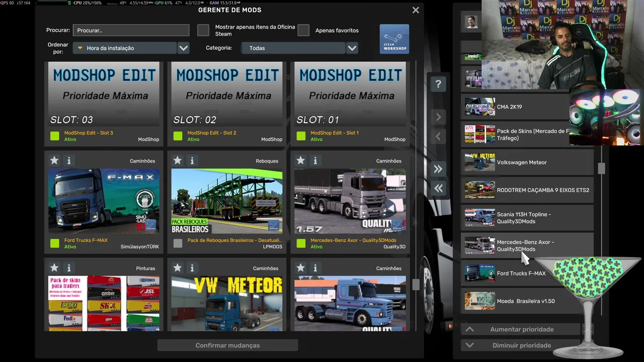644x362 pixels.
Task: Click the player profile avatar icon
Action: (x=471, y=22)
